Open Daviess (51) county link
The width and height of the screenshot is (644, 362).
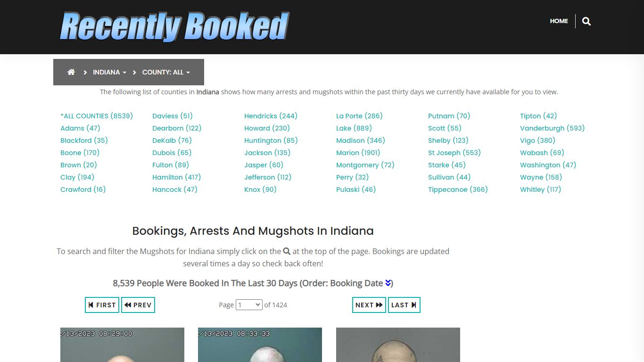(173, 116)
